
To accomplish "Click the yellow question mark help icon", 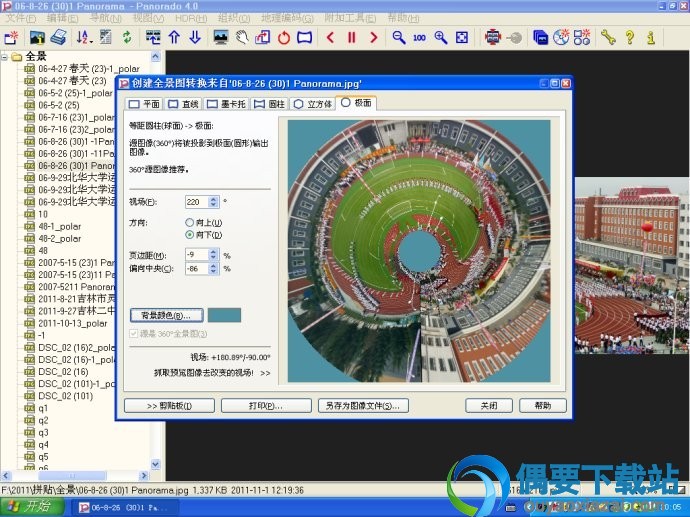I will (x=630, y=37).
